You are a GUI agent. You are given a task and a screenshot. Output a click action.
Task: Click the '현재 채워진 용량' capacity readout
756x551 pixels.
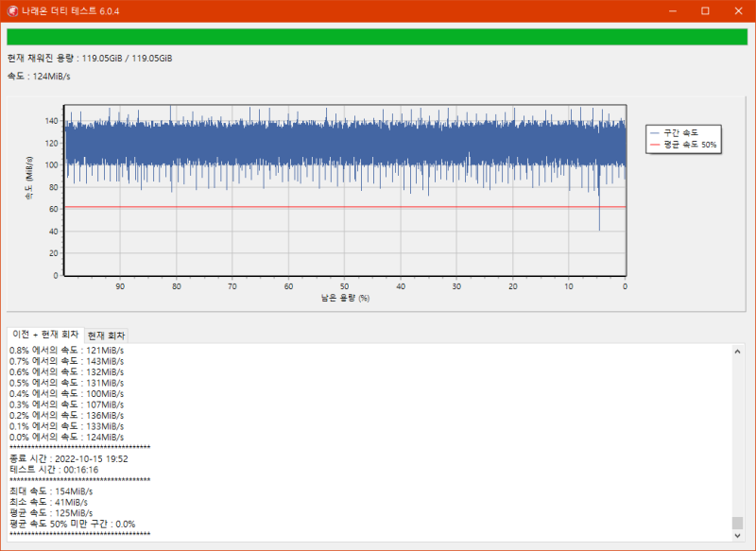click(x=90, y=59)
